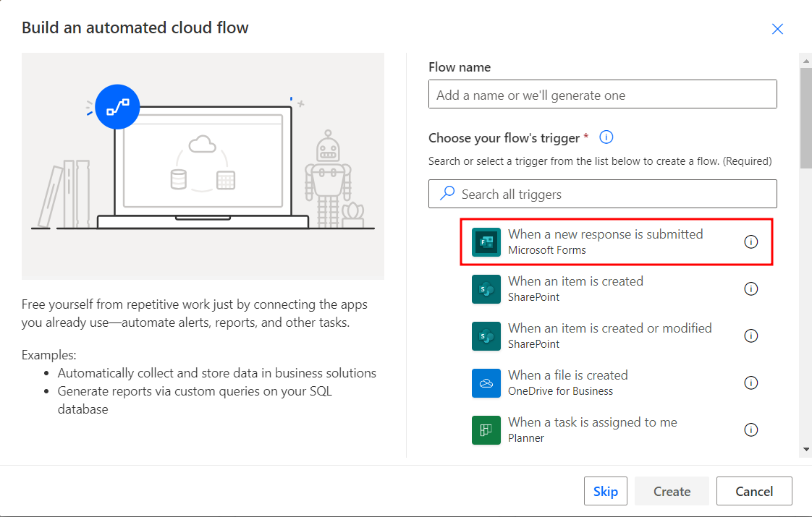Select 'When an item is created' trigger

(617, 289)
